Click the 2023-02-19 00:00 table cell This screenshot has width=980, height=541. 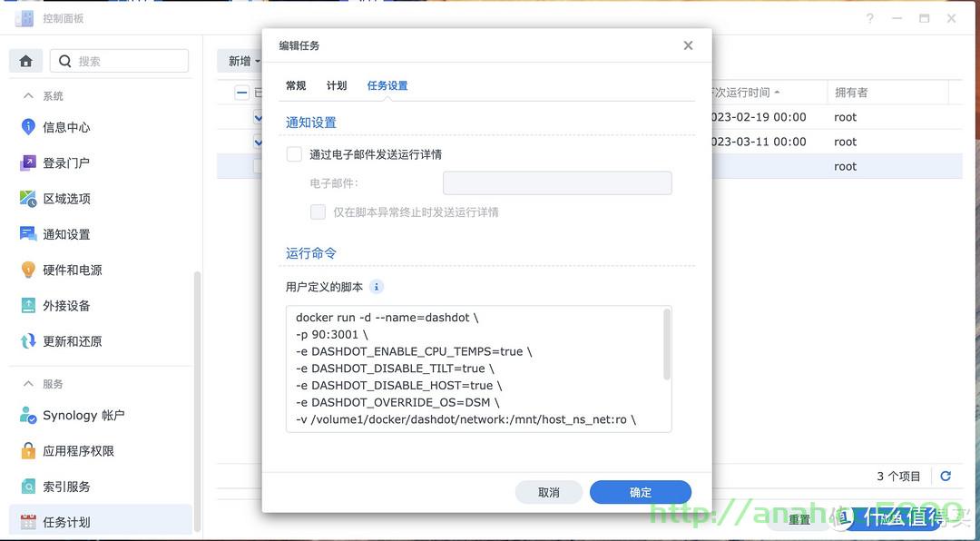pos(759,117)
